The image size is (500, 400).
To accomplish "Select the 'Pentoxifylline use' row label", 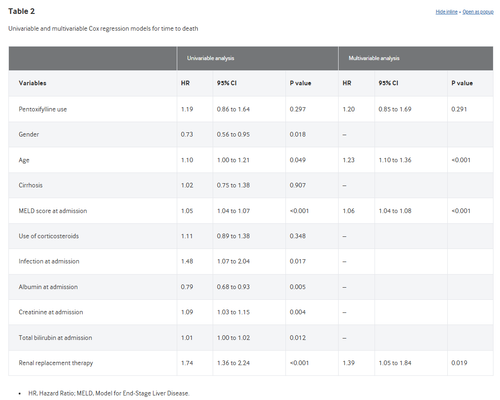I will 43,109.
